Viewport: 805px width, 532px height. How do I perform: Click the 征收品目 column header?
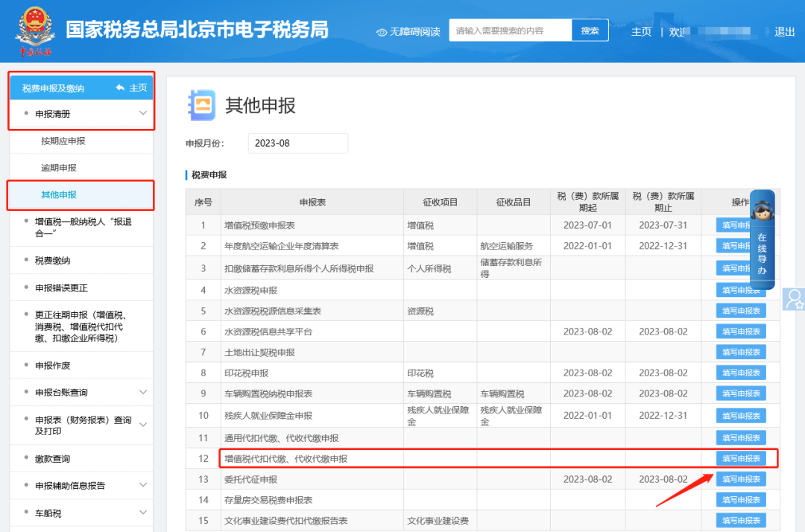(514, 202)
